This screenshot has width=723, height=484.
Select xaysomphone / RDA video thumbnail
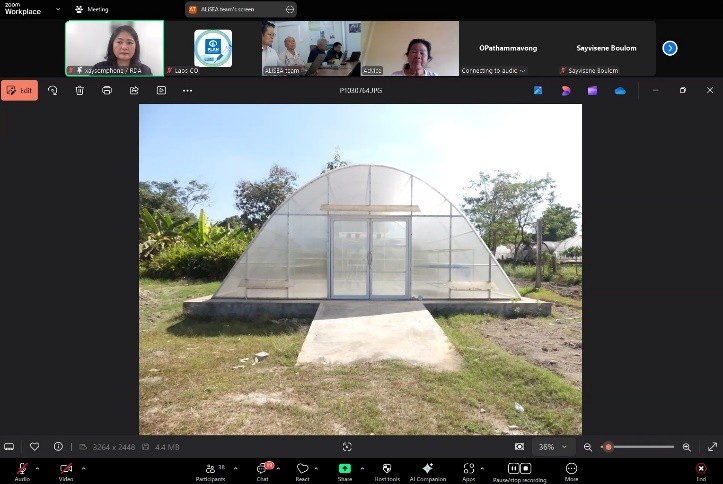click(x=114, y=48)
